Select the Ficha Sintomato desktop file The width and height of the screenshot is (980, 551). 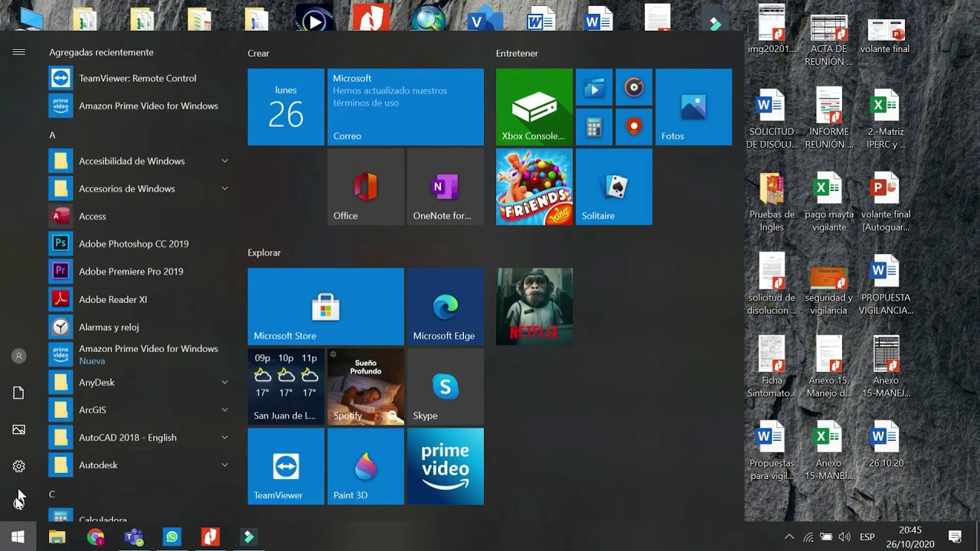point(772,367)
